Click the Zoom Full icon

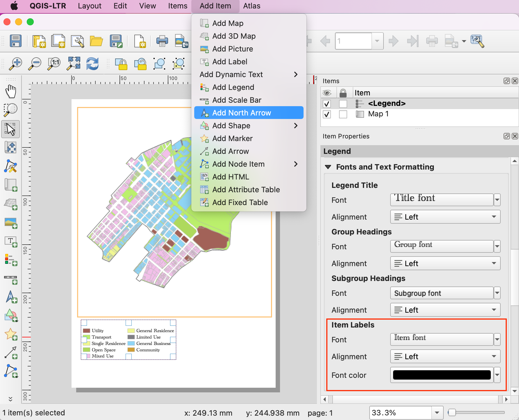[74, 63]
